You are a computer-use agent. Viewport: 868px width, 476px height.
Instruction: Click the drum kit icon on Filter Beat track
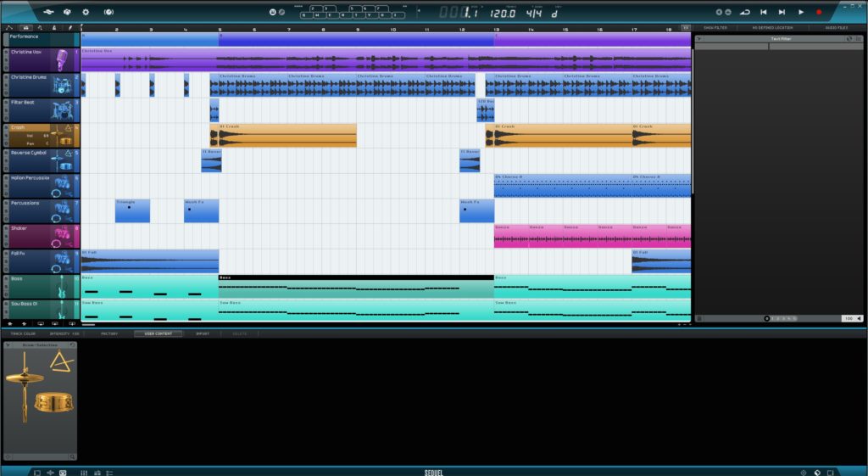click(62, 109)
